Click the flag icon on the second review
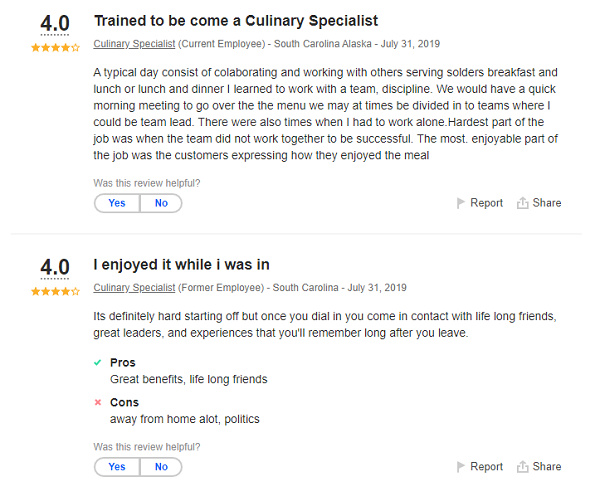This screenshot has width=600, height=496. point(461,466)
